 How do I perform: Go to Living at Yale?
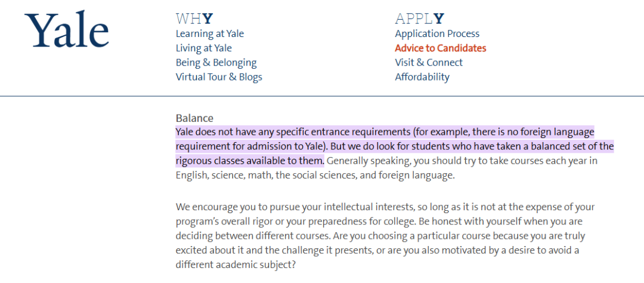pyautogui.click(x=203, y=48)
